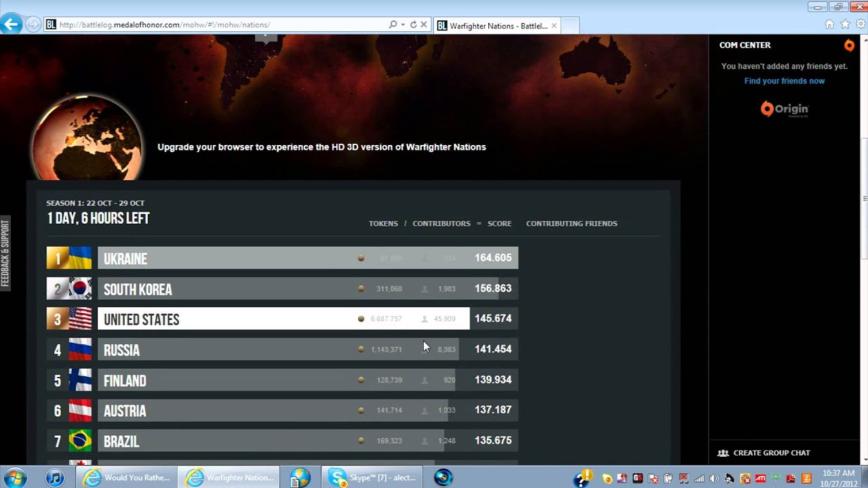Switch to Warfighter Nation... taskbar window
868x488 pixels.
[x=230, y=478]
